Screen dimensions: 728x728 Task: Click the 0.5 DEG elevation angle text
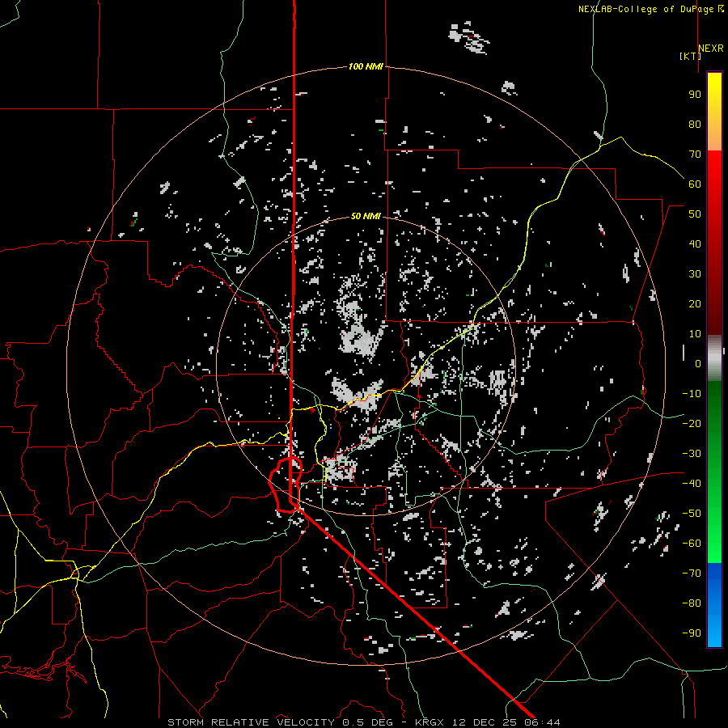click(367, 722)
